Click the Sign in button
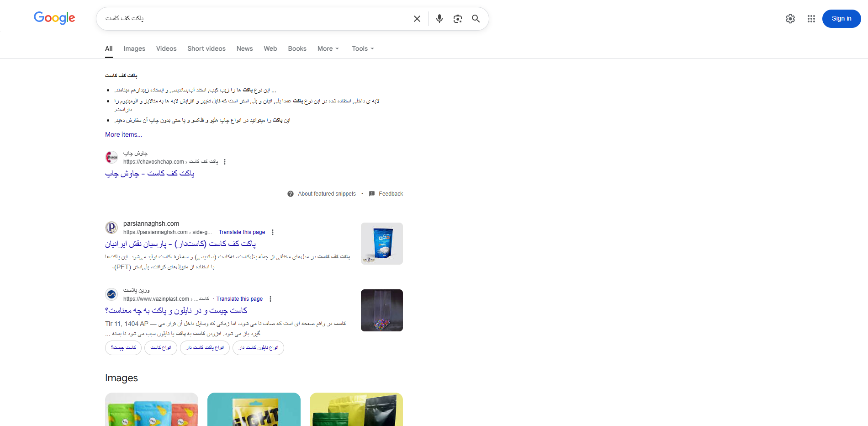Screen dimensions: 868x426 [842, 19]
